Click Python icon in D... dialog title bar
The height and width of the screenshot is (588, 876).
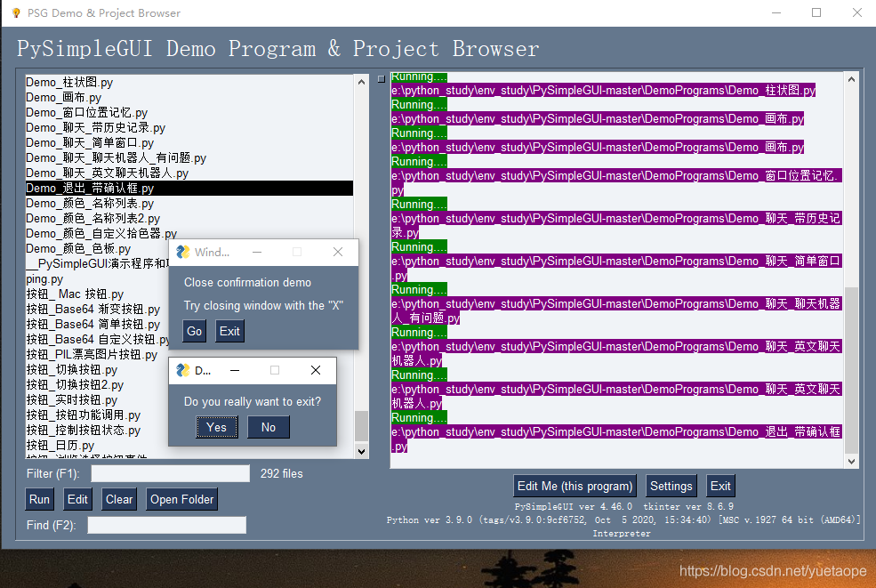point(182,370)
